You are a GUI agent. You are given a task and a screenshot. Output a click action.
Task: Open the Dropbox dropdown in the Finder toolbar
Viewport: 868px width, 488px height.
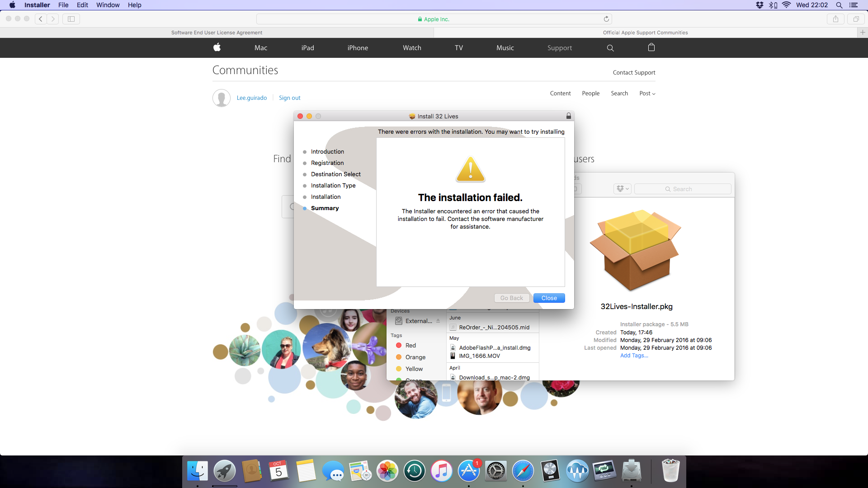point(623,189)
